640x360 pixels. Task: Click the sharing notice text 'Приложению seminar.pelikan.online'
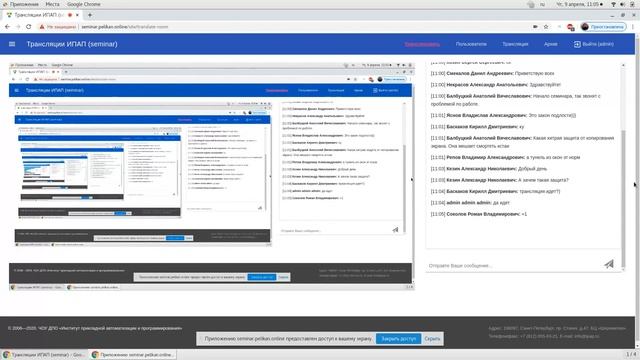[x=288, y=339]
